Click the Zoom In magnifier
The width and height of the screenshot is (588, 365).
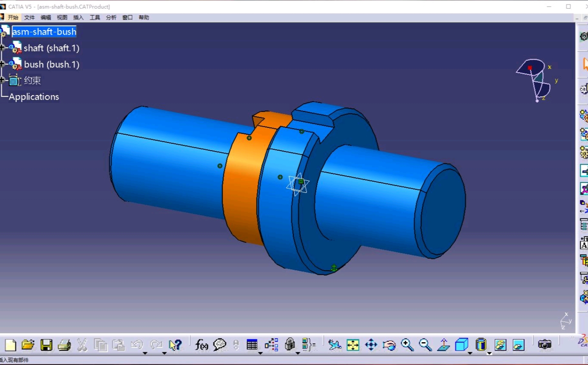click(x=407, y=345)
